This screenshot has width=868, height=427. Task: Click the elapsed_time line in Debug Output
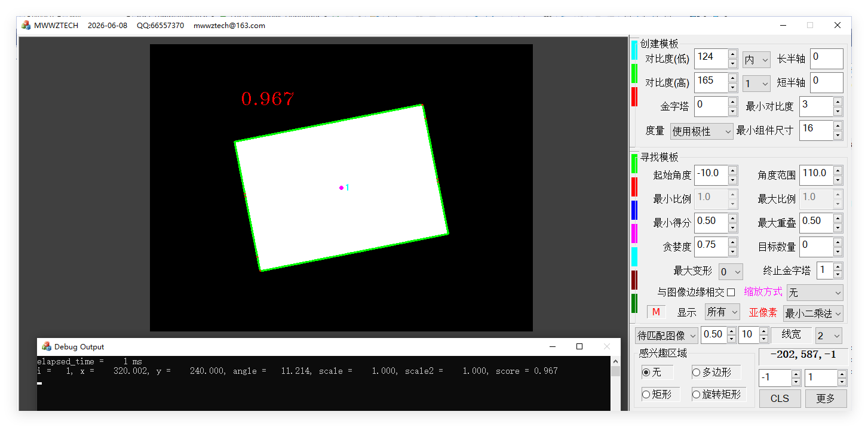pyautogui.click(x=90, y=361)
